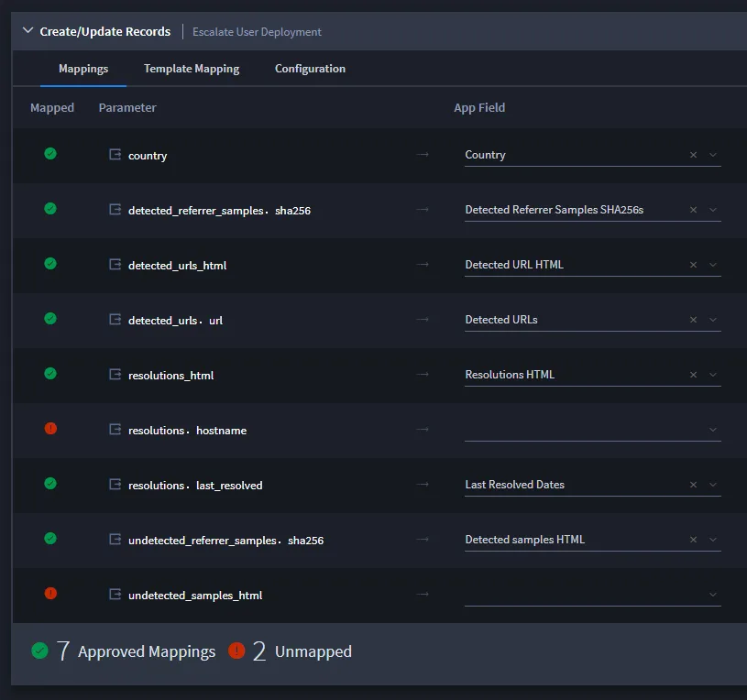
Task: Click the green status icon for resolutions.last_resolved
Action: [x=50, y=484]
